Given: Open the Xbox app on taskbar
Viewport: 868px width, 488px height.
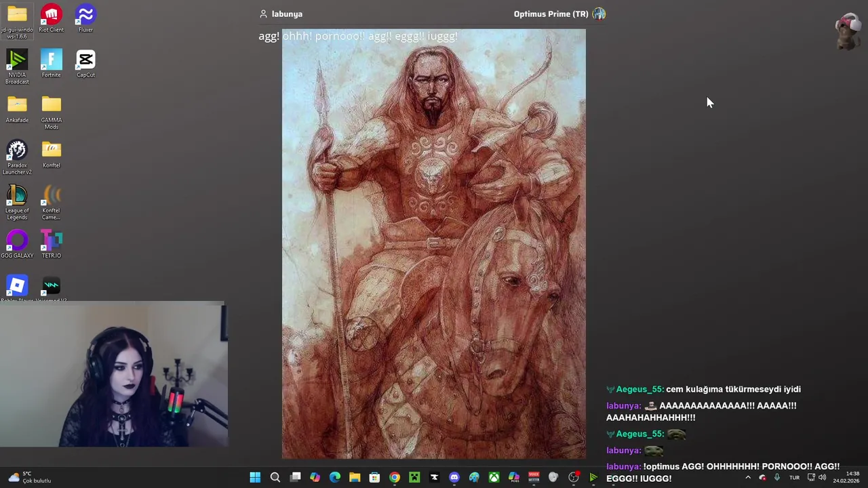Looking at the screenshot, I should [494, 478].
